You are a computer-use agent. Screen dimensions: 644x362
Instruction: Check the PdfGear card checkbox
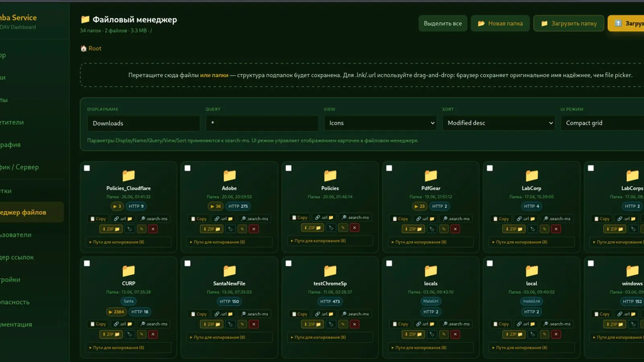click(389, 168)
